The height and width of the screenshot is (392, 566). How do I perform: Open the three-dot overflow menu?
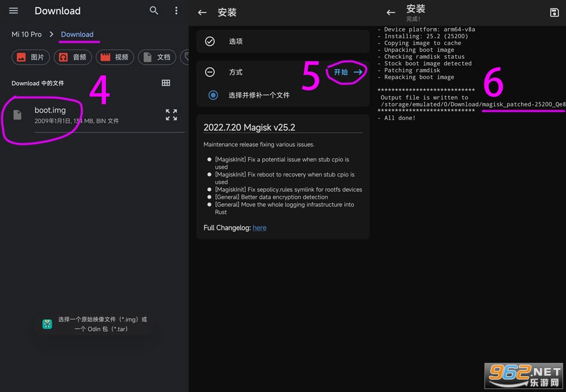(x=176, y=10)
